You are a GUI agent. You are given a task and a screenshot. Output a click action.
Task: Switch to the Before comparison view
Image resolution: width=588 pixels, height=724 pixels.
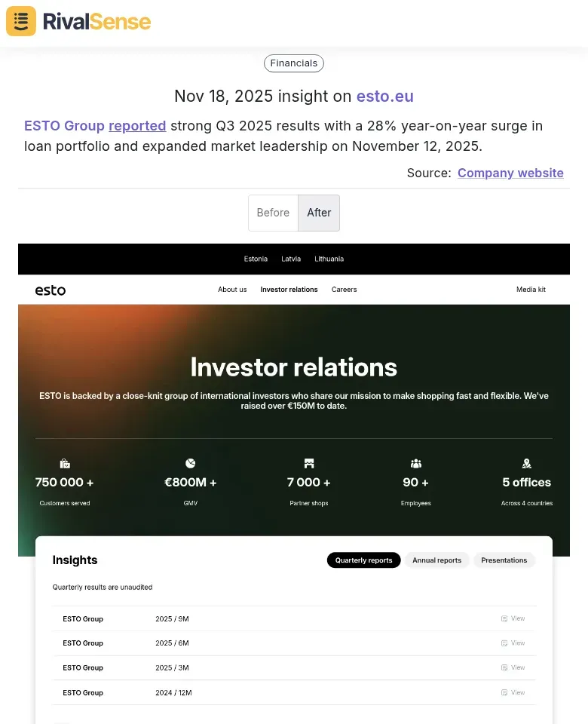[273, 213]
